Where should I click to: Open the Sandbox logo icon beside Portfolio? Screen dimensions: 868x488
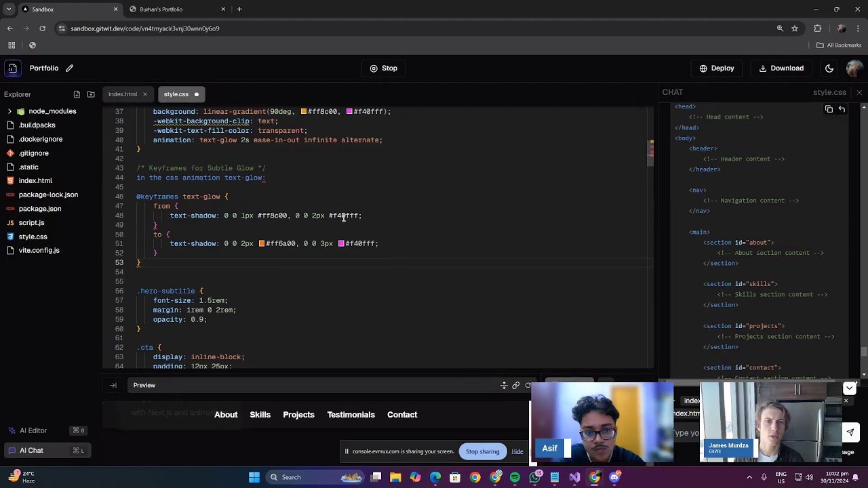[12, 68]
